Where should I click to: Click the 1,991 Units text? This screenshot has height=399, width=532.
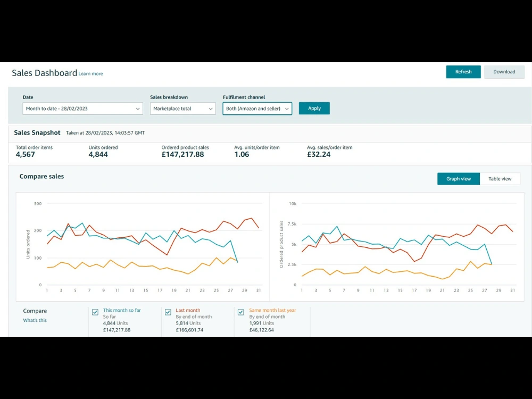pyautogui.click(x=261, y=323)
